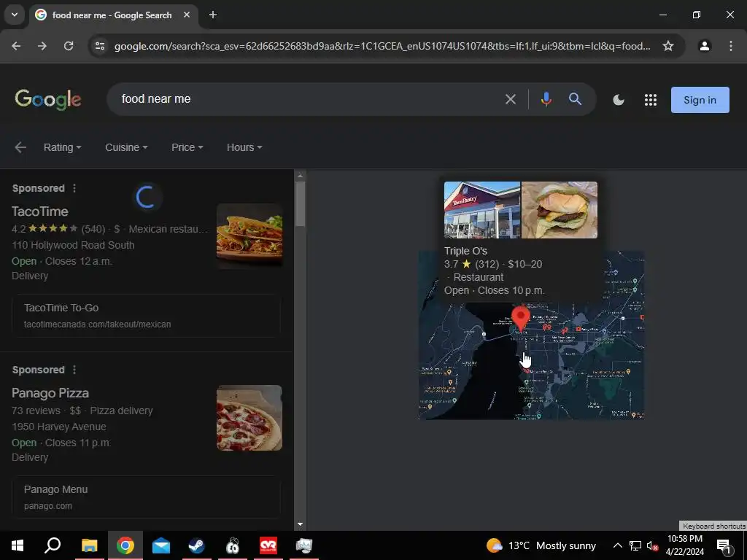Clear the search box text
The image size is (747, 560).
[510, 99]
